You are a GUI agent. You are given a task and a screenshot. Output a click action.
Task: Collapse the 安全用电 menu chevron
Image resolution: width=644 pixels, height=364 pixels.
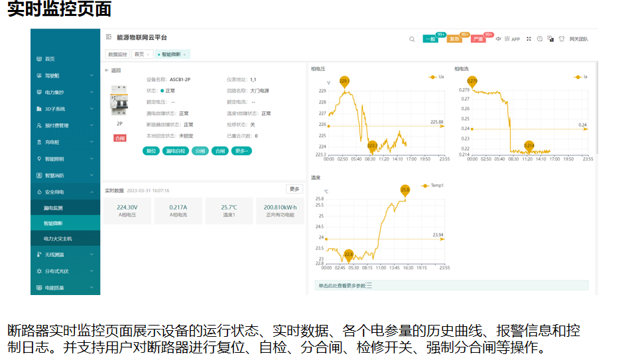pyautogui.click(x=92, y=192)
